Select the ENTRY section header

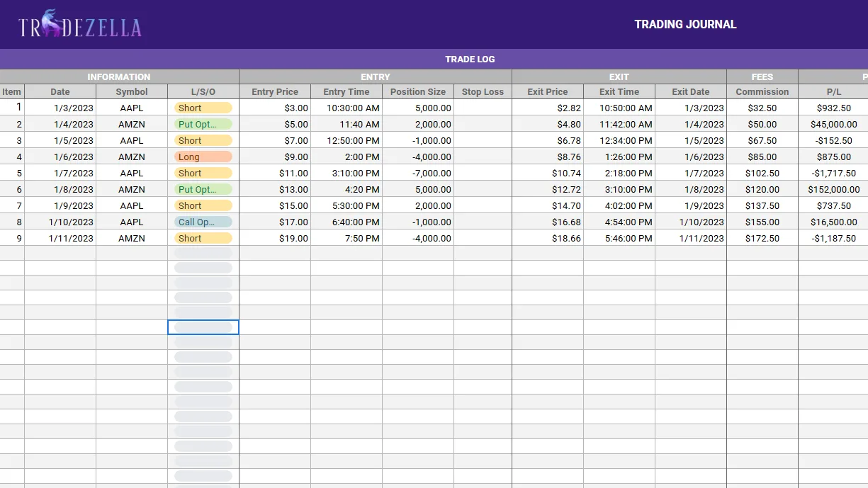pyautogui.click(x=375, y=76)
